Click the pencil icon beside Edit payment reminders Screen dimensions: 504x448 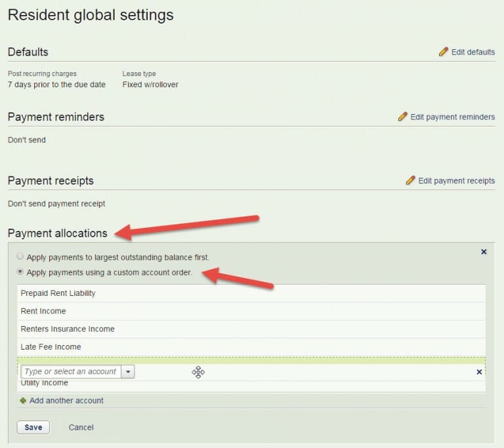[403, 117]
